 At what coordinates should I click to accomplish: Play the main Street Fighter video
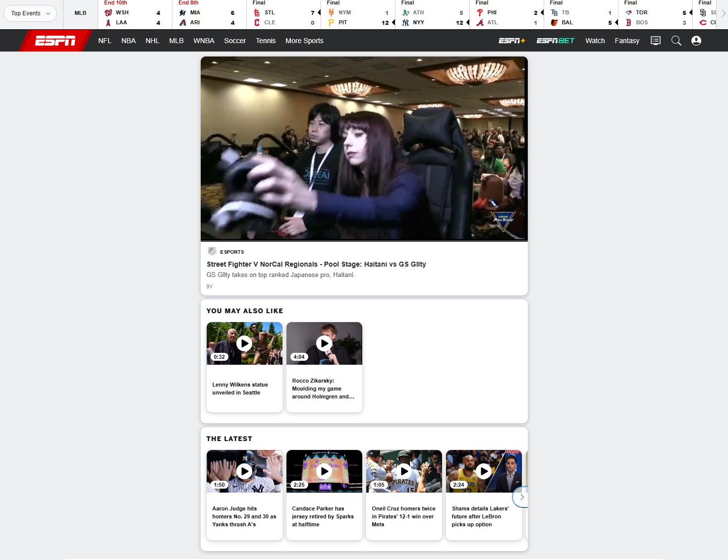[x=364, y=149]
